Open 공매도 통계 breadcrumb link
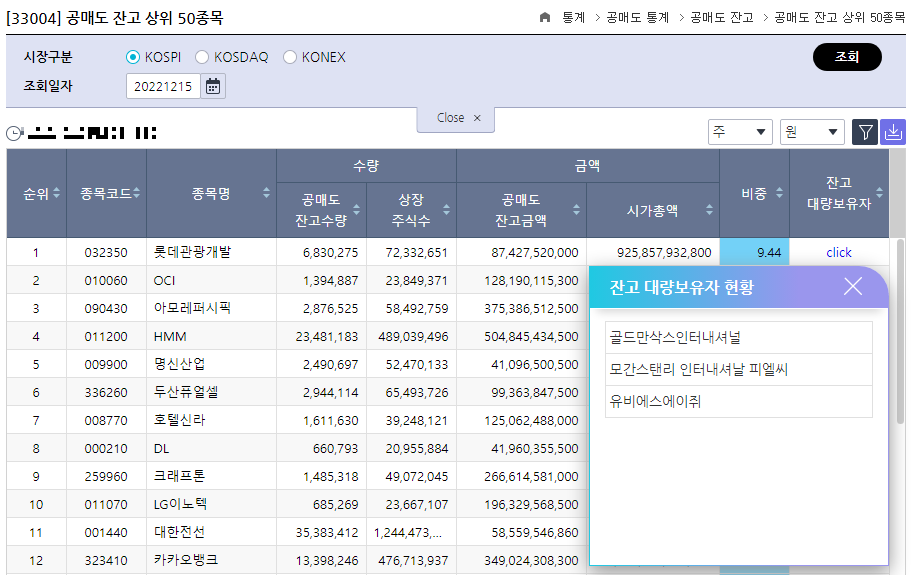 (x=637, y=18)
